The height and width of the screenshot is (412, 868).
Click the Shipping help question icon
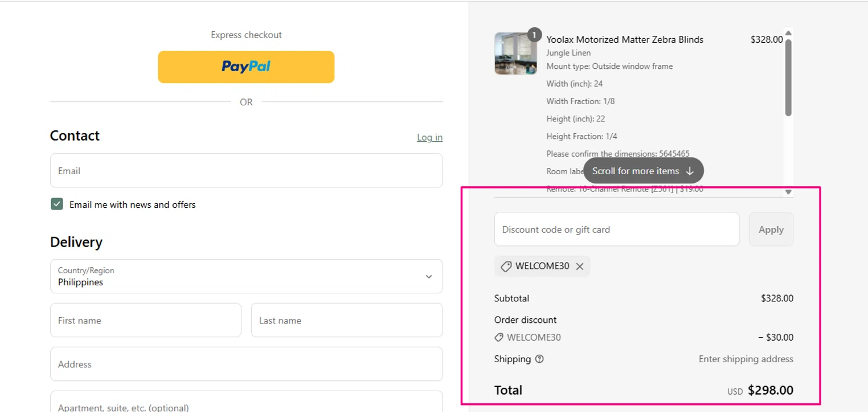coord(539,359)
